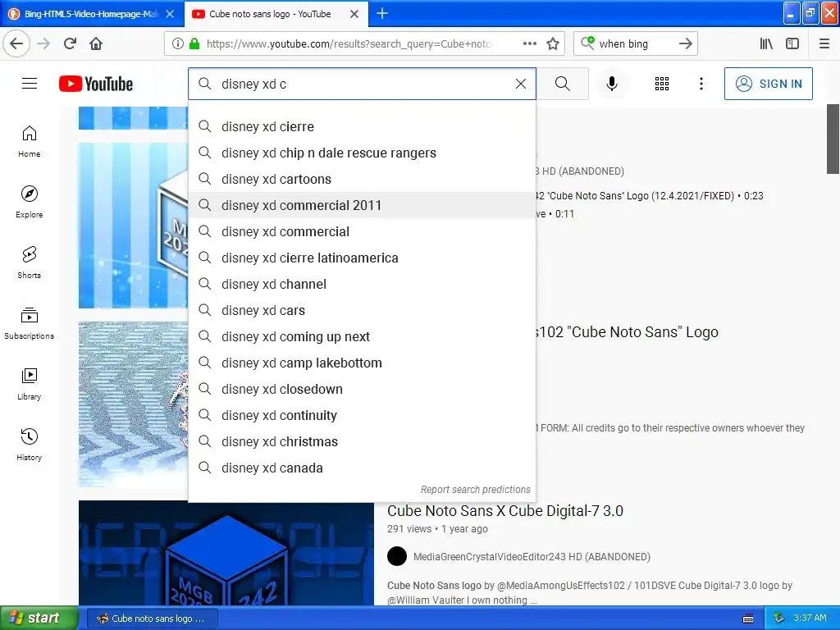Open the YouTube apps grid icon
The height and width of the screenshot is (630, 840).
pyautogui.click(x=662, y=84)
